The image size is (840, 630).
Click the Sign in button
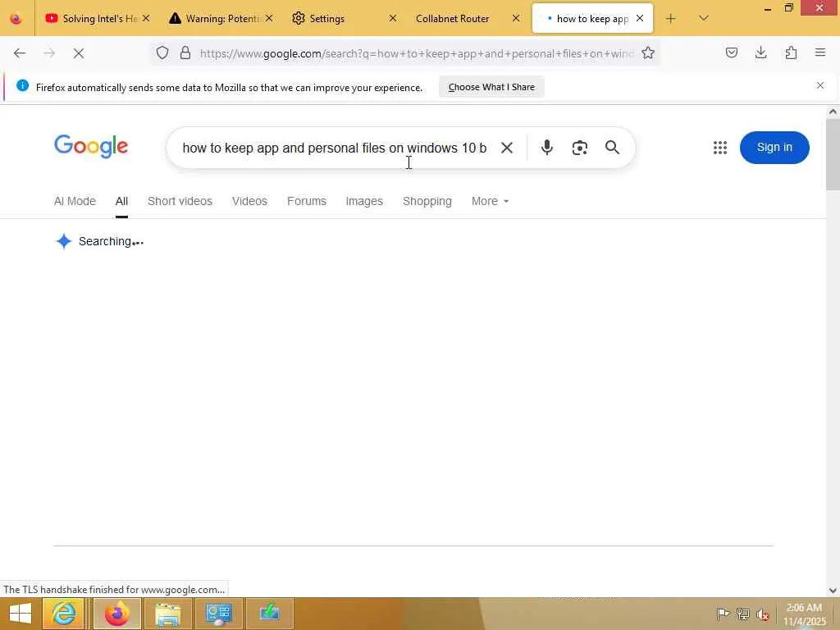(x=774, y=148)
